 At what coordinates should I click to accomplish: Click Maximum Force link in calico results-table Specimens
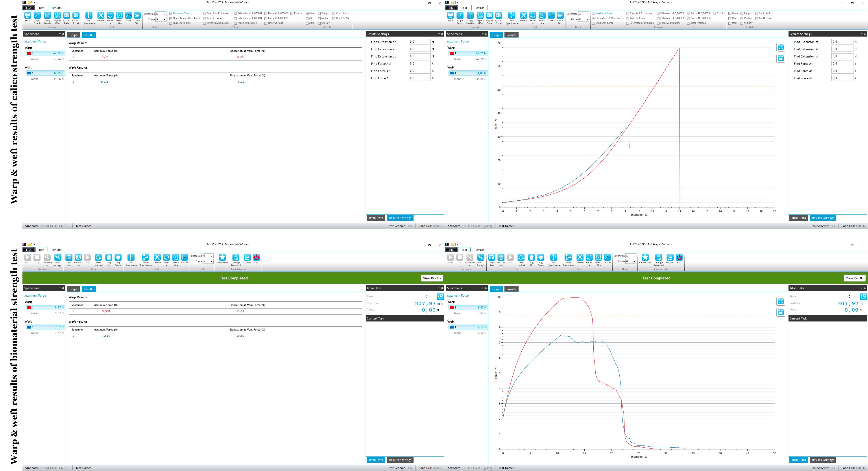click(35, 41)
